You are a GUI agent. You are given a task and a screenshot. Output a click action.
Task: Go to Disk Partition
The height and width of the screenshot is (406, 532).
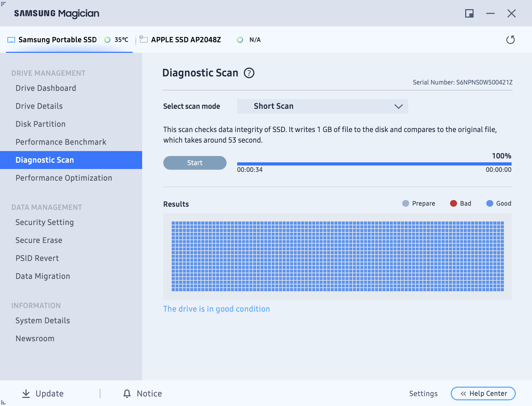[71, 124]
